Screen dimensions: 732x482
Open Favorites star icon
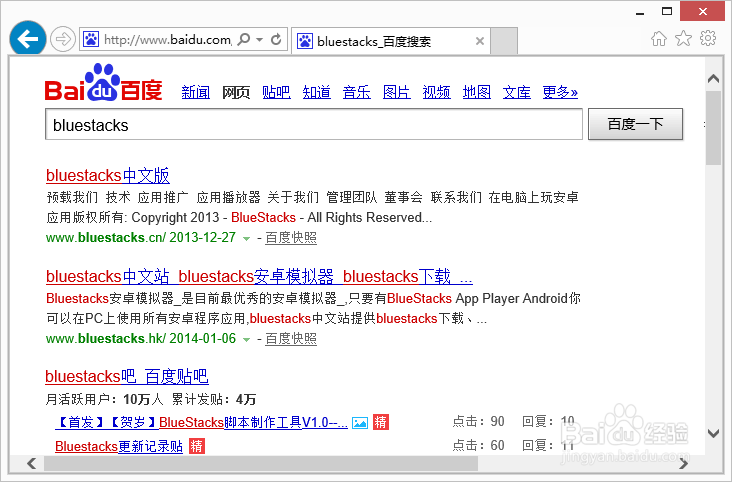(x=683, y=38)
